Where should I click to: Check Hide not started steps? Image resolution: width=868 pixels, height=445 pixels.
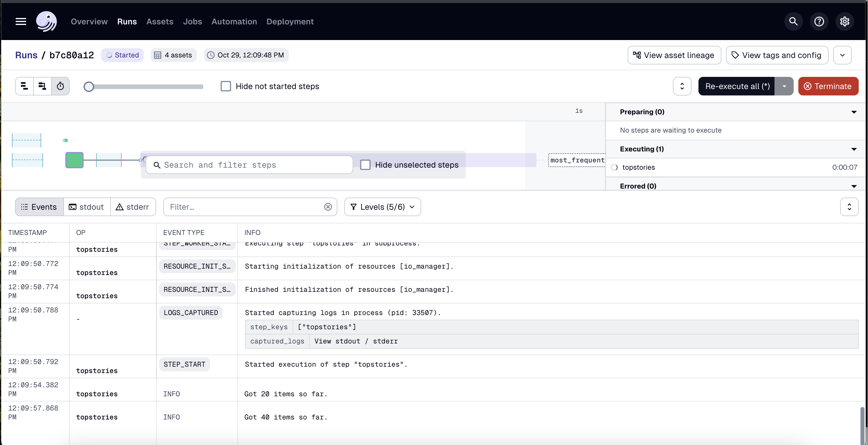click(226, 86)
